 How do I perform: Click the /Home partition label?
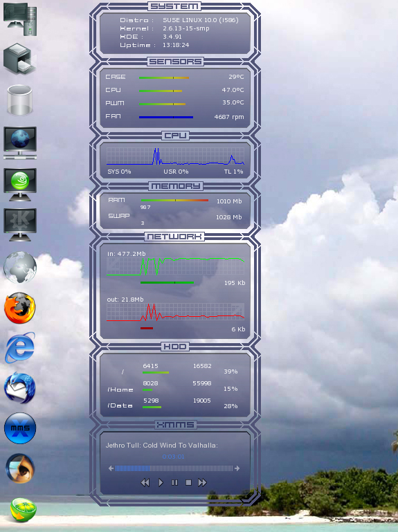point(120,389)
